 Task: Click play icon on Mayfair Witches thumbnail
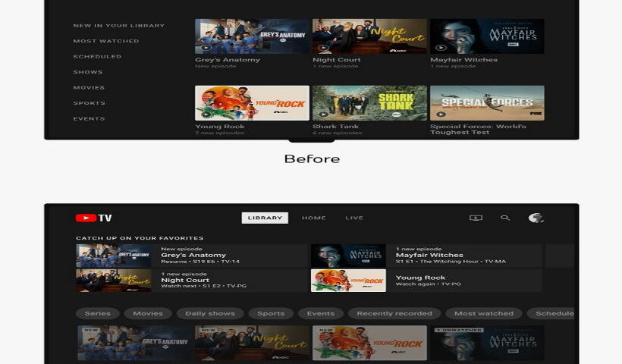[441, 48]
